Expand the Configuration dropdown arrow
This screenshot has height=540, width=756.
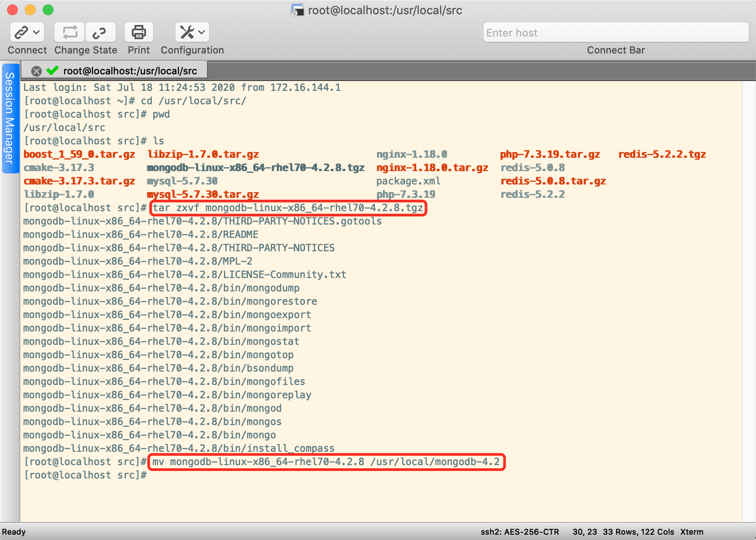click(x=202, y=33)
